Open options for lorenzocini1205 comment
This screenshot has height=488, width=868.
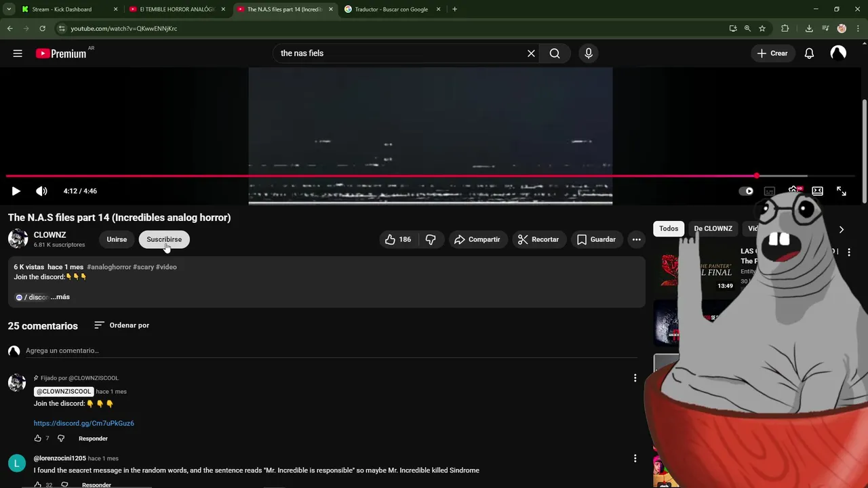(635, 459)
